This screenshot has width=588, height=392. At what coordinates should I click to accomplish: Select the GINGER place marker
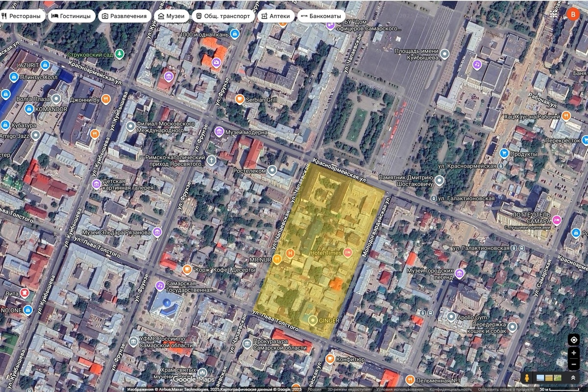313,321
